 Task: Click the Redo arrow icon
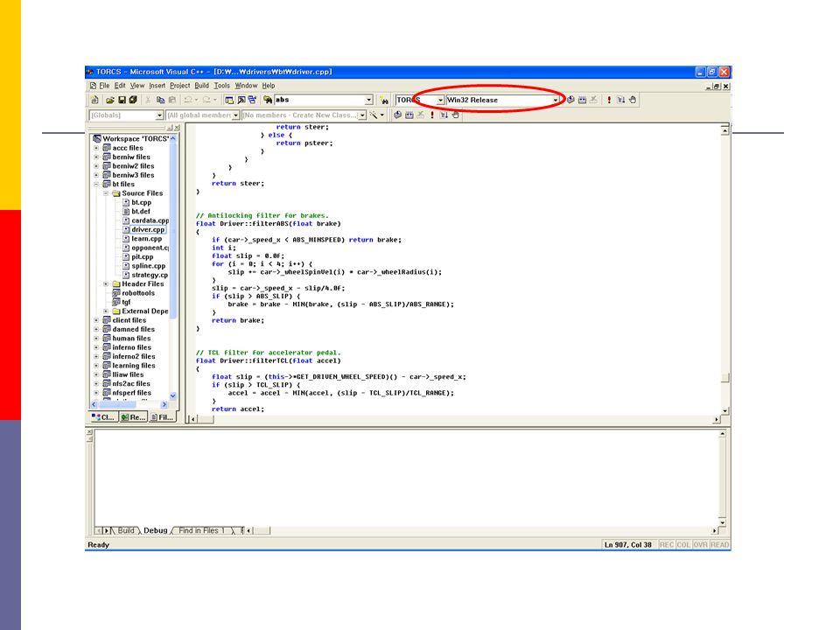point(206,100)
